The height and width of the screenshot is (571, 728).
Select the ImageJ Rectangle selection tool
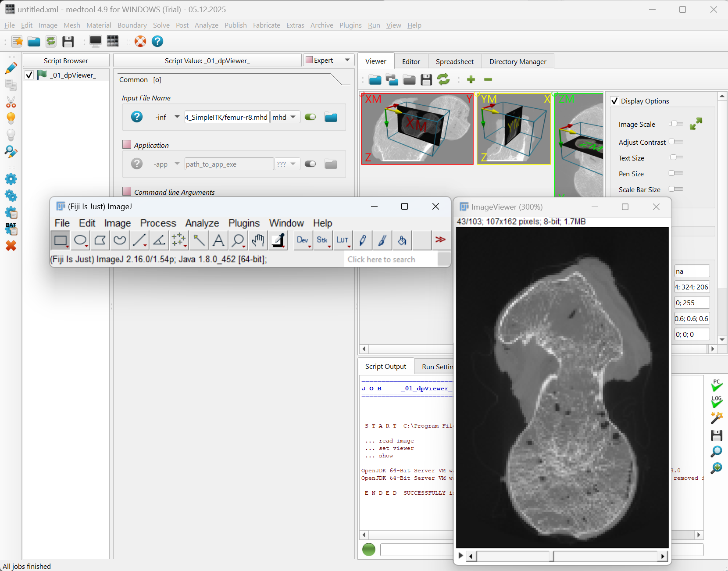pyautogui.click(x=60, y=240)
